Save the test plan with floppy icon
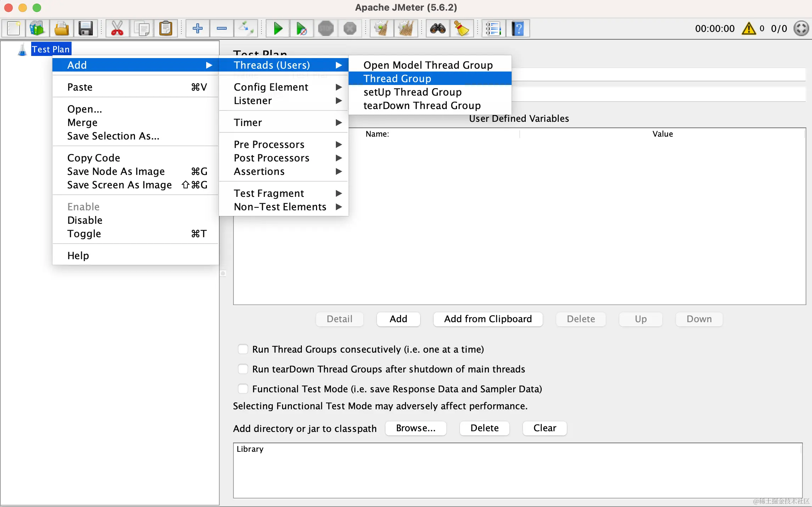 (85, 28)
